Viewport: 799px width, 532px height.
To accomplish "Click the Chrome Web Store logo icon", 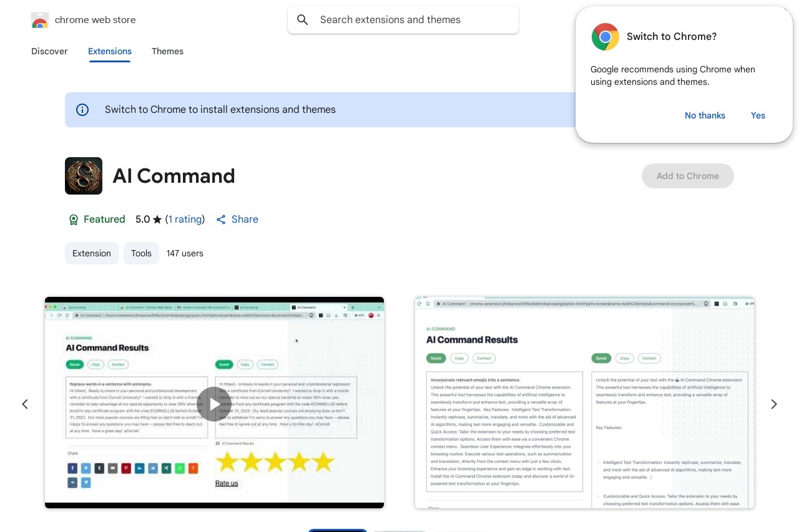I will point(40,20).
